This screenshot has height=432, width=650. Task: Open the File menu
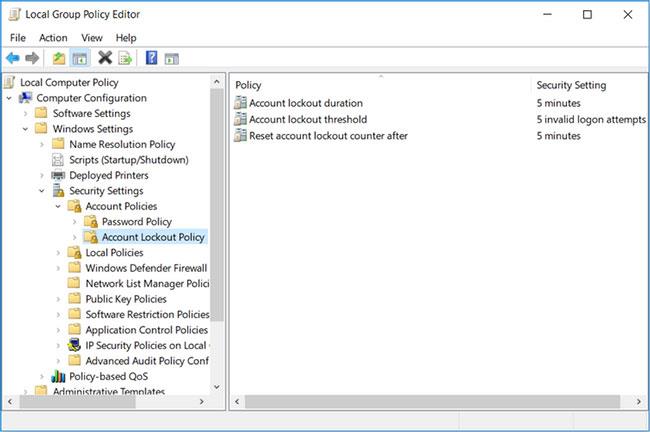tap(18, 38)
